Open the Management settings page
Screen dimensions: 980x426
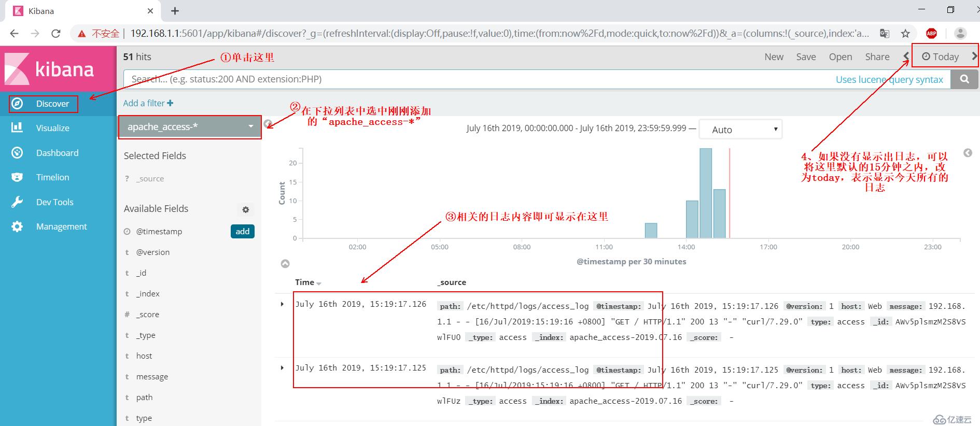[x=61, y=226]
